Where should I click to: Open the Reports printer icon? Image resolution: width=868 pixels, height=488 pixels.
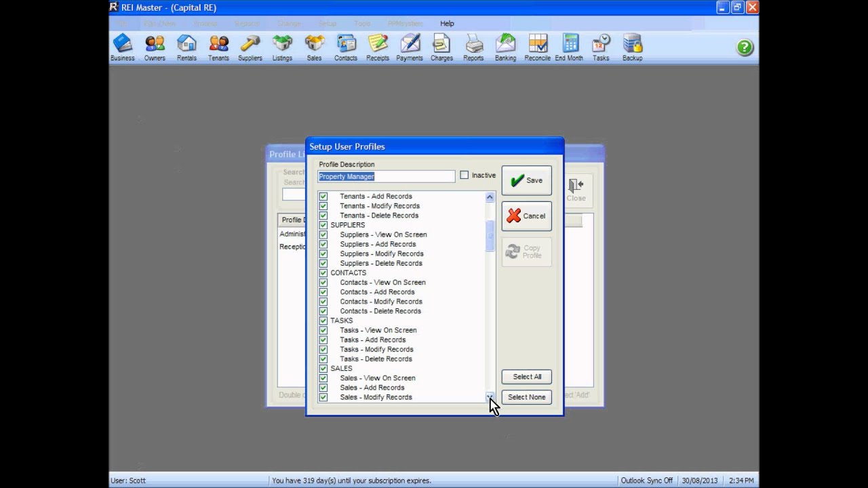pos(473,47)
